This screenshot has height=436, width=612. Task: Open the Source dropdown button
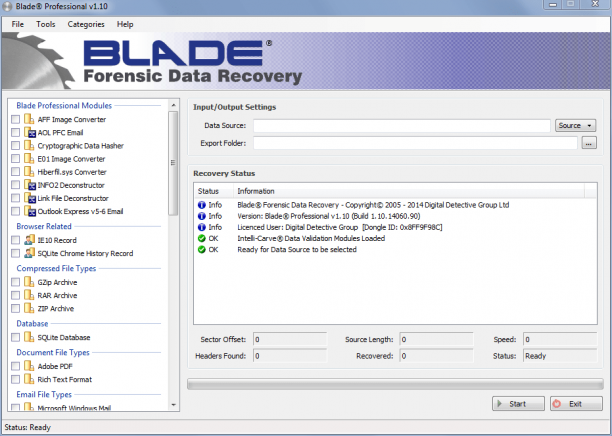coord(575,125)
